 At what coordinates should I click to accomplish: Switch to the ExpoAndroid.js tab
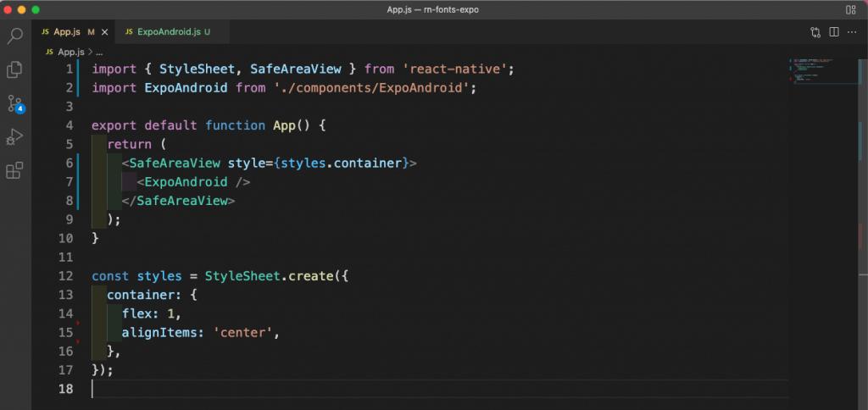(x=161, y=32)
